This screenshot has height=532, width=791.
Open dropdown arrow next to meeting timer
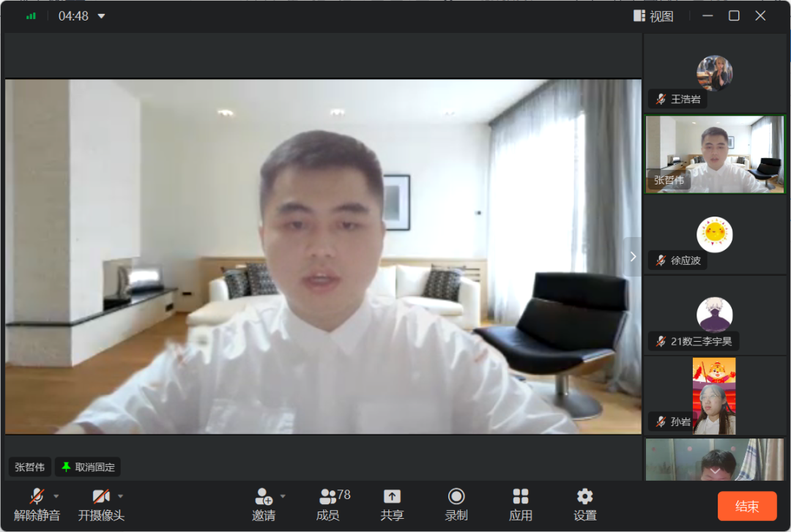tap(101, 16)
